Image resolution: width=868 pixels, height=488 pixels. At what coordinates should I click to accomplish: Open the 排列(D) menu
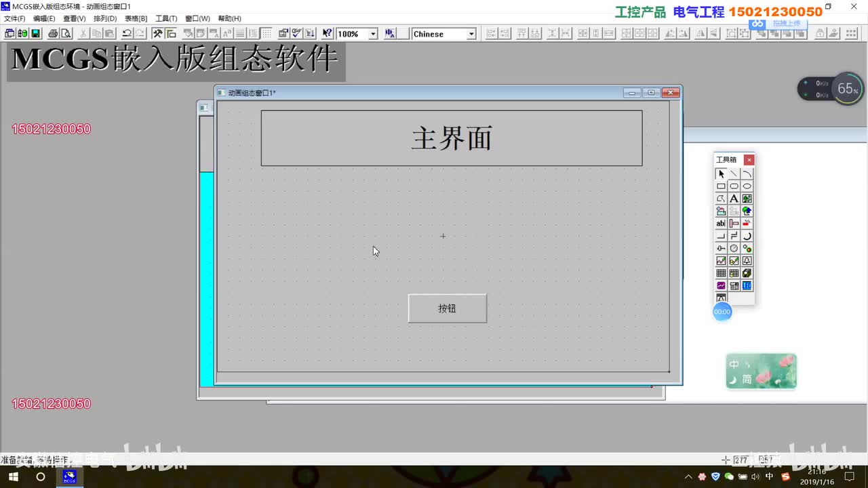tap(105, 18)
